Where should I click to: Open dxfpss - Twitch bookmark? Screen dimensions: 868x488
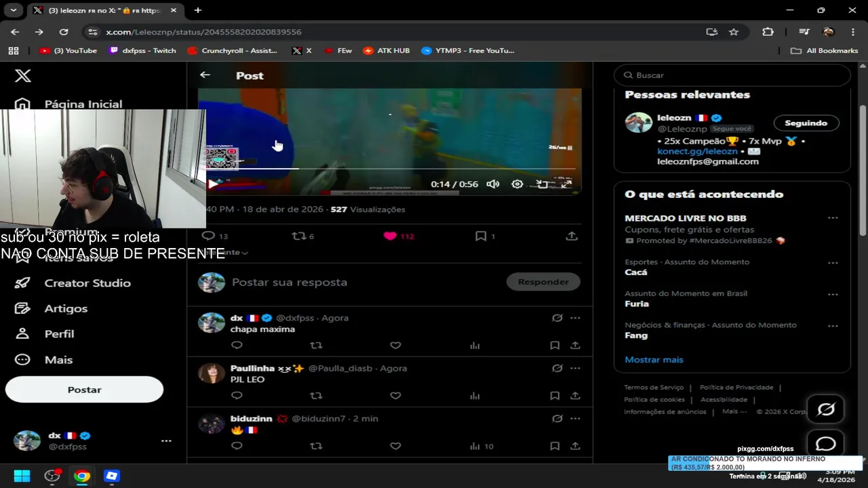pos(142,51)
